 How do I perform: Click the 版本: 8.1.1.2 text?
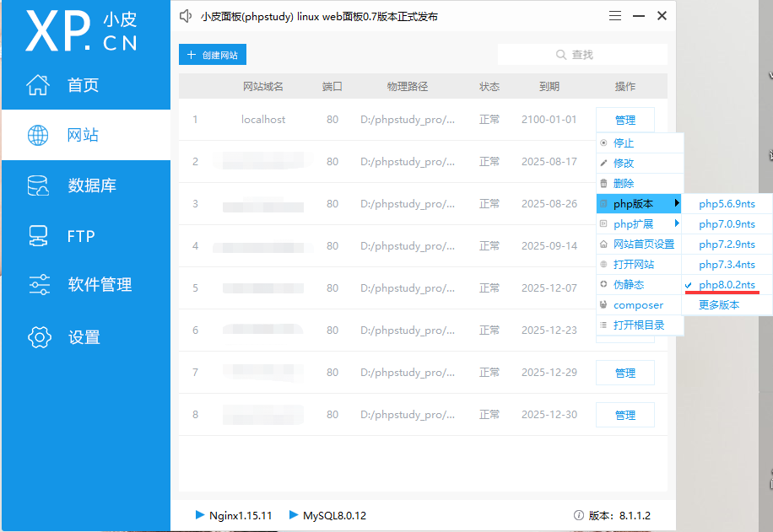619,515
